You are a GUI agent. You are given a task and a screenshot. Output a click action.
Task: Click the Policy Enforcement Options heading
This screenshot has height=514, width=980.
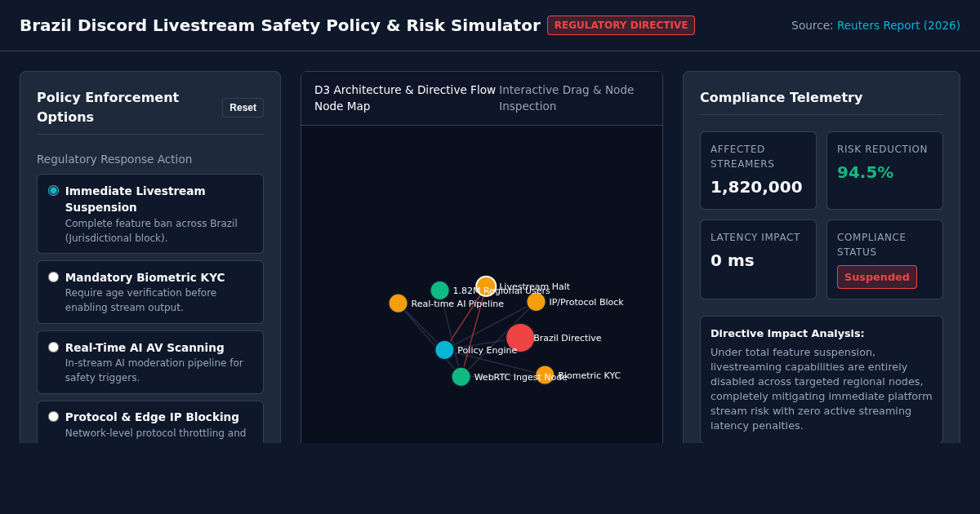(108, 107)
